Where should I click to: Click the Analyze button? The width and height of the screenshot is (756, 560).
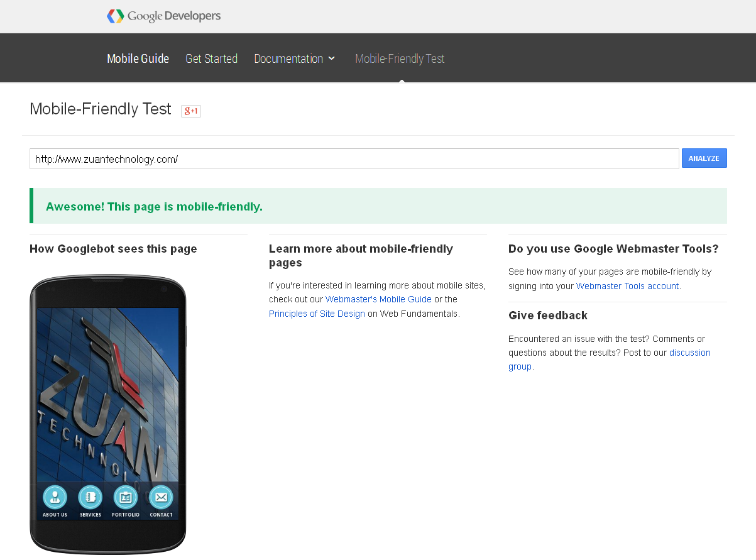704,158
